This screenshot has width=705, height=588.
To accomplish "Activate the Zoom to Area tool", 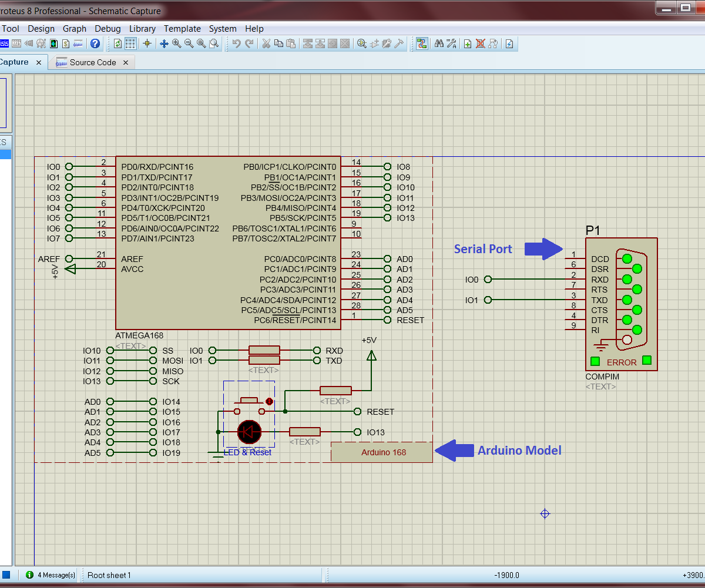I will click(214, 43).
